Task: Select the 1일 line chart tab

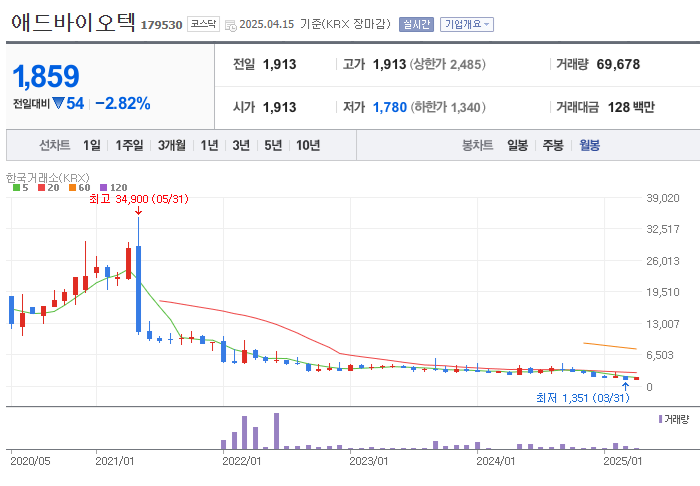Action: click(92, 145)
